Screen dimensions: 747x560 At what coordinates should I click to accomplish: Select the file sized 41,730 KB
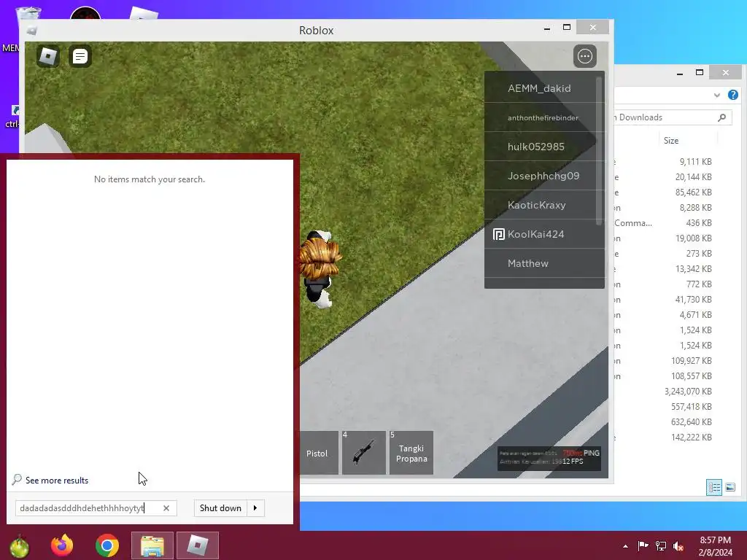point(693,300)
